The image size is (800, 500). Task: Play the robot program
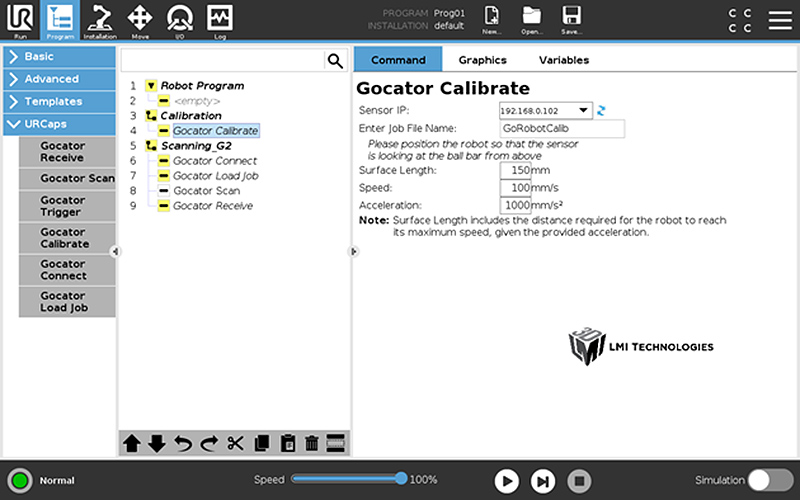click(506, 481)
